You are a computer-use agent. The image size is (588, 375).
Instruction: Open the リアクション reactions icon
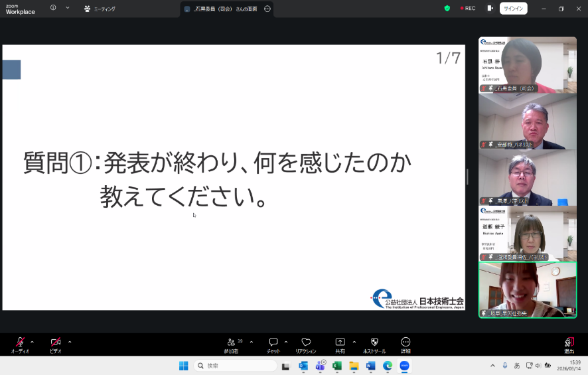306,344
